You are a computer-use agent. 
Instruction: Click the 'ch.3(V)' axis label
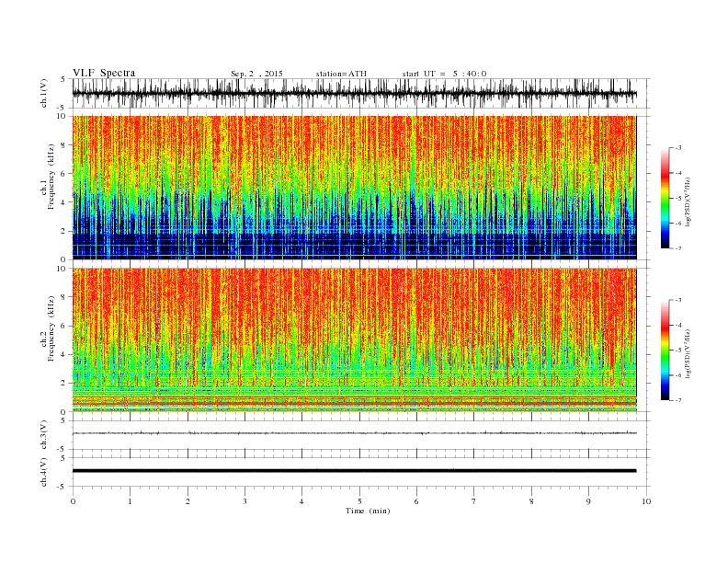click(x=44, y=435)
